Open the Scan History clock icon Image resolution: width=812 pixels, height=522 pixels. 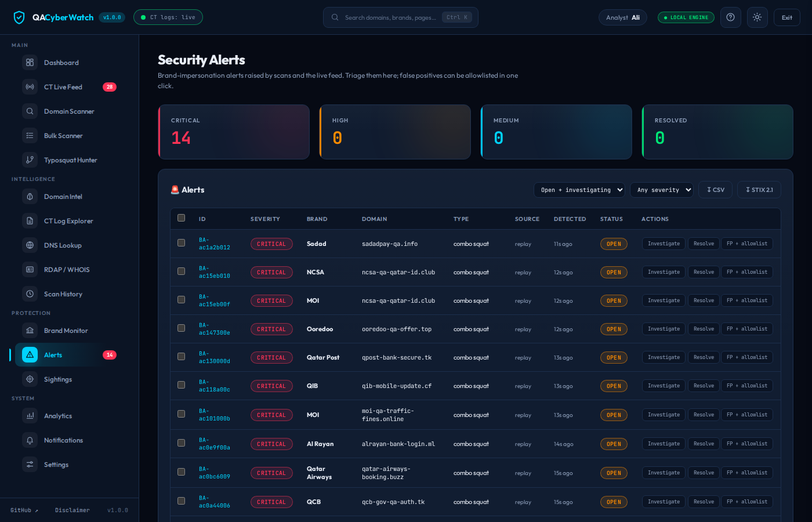30,294
